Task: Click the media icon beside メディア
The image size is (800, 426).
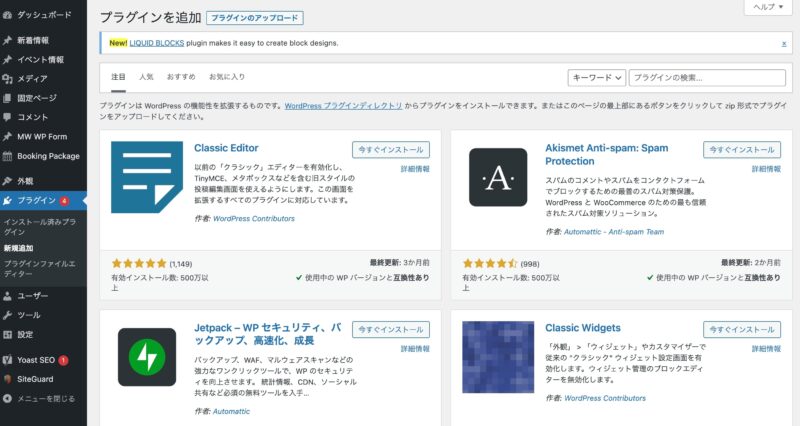Action: [7, 79]
